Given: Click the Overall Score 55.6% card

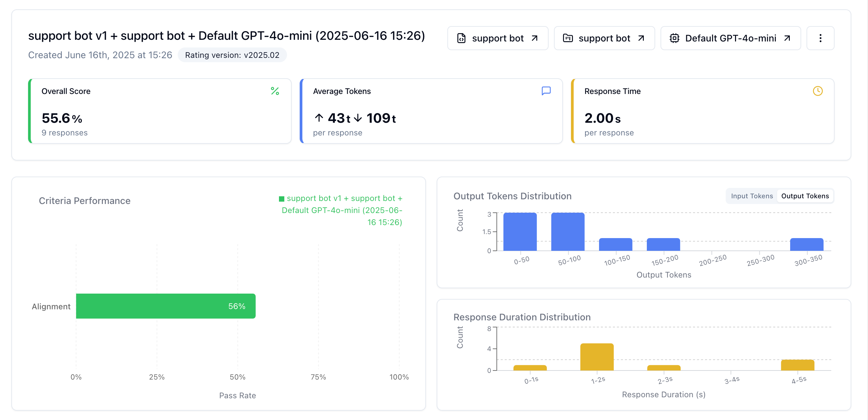Looking at the screenshot, I should coord(160,111).
